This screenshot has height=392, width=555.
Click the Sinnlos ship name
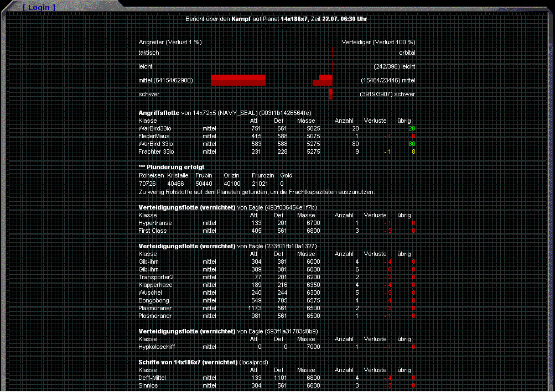[148, 386]
